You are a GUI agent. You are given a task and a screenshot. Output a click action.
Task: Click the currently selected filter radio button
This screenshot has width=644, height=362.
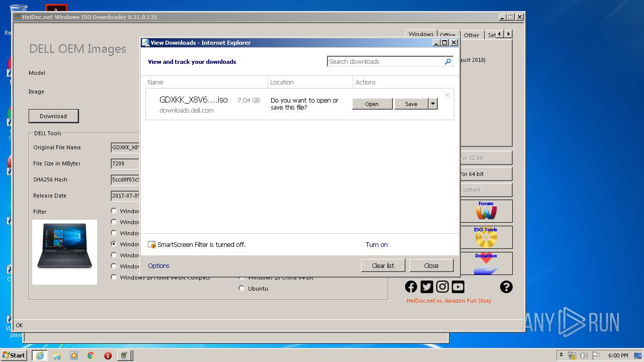[114, 244]
